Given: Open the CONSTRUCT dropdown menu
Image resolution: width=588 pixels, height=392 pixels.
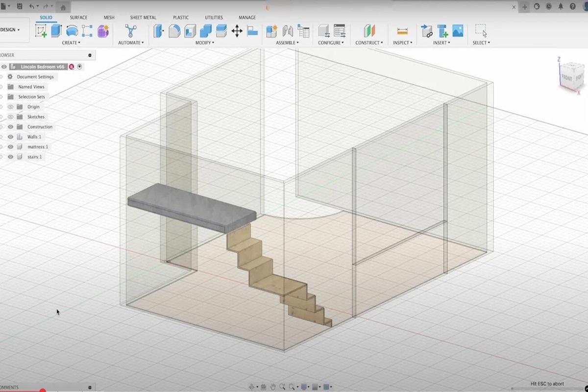Looking at the screenshot, I should coord(369,43).
